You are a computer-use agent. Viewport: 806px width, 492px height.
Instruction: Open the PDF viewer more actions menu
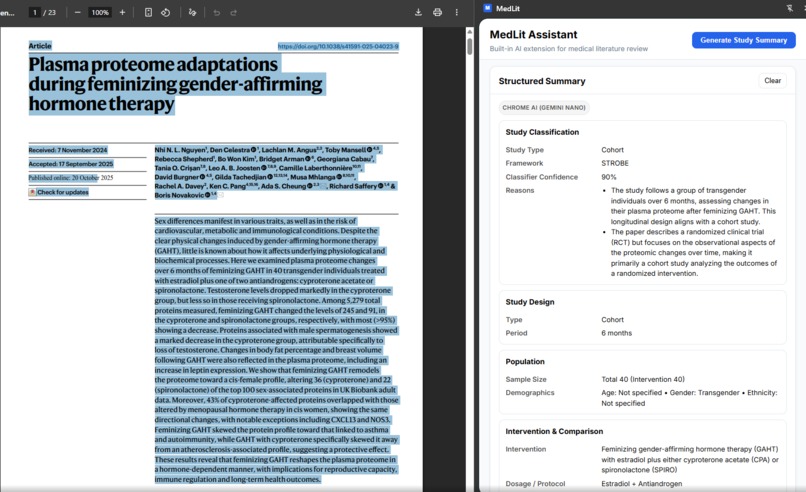click(x=456, y=12)
